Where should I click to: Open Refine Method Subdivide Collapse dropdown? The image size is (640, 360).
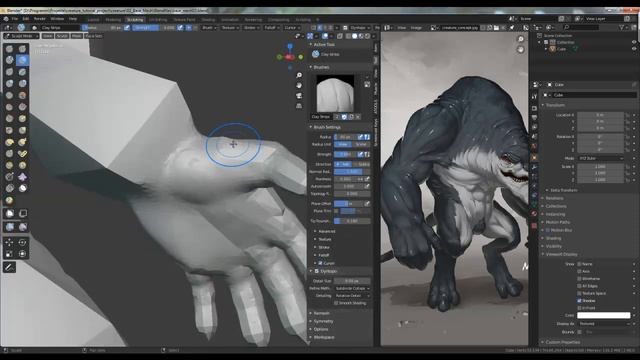click(x=352, y=288)
